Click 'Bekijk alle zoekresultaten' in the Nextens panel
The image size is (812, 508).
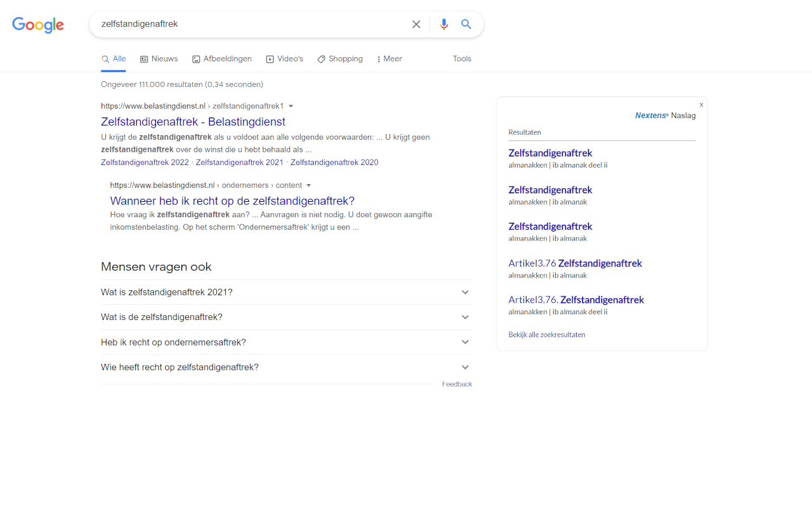[546, 335]
